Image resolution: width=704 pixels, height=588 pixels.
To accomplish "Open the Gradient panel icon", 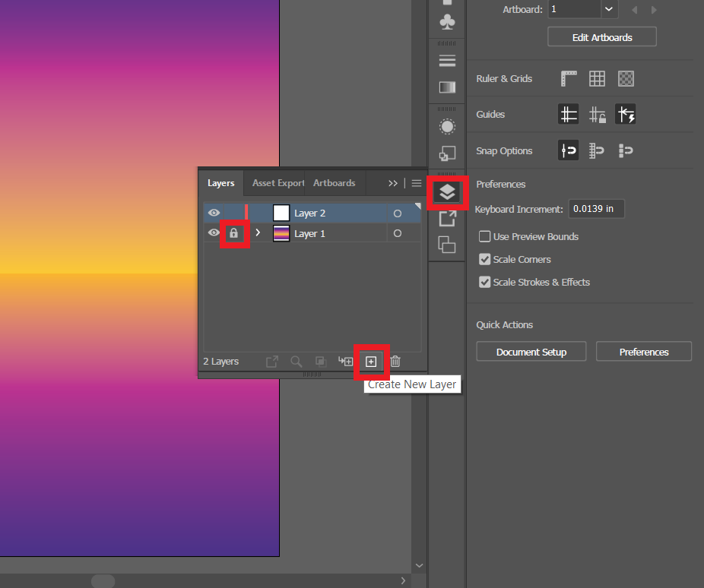I will (x=447, y=87).
